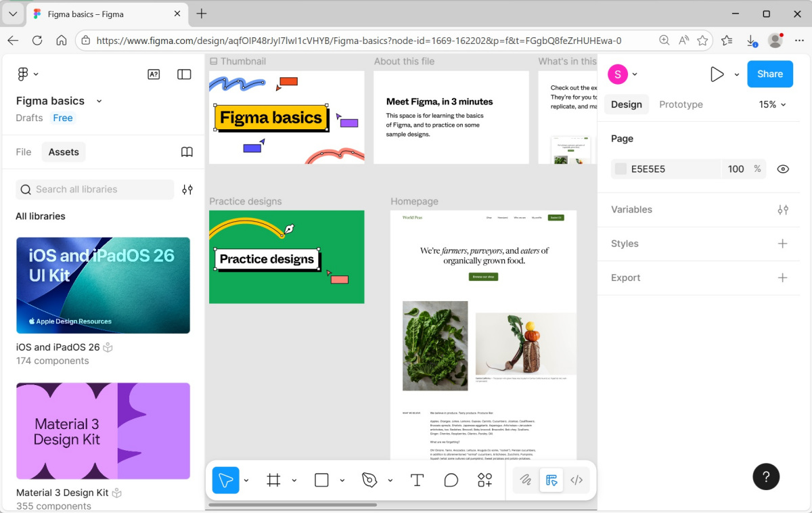Select the Pen tool
Screen dimensions: 812x513
pos(369,481)
